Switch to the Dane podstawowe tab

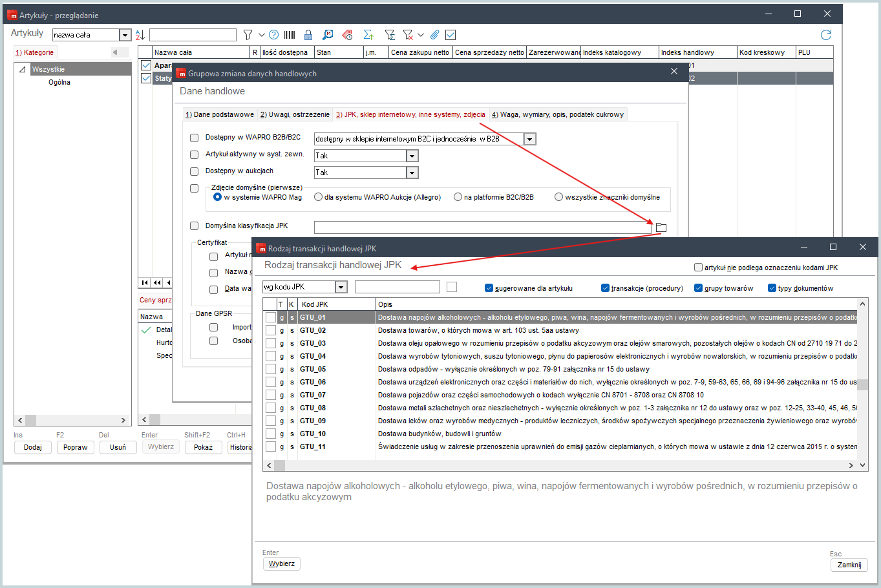[220, 114]
